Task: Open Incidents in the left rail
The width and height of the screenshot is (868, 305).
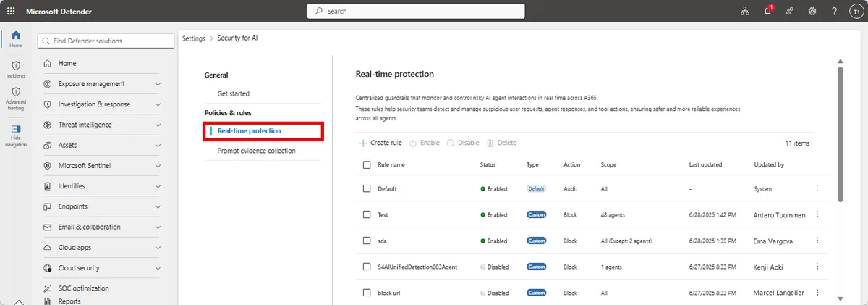Action: tap(16, 70)
